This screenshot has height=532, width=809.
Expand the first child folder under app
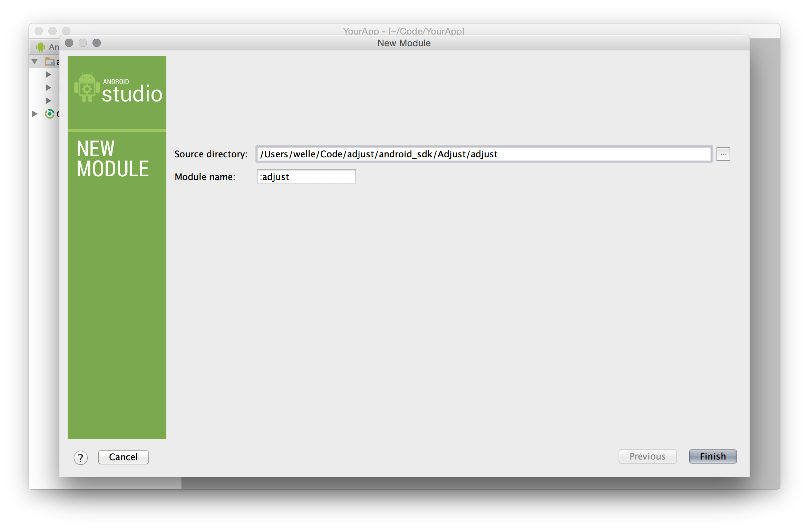coord(48,75)
